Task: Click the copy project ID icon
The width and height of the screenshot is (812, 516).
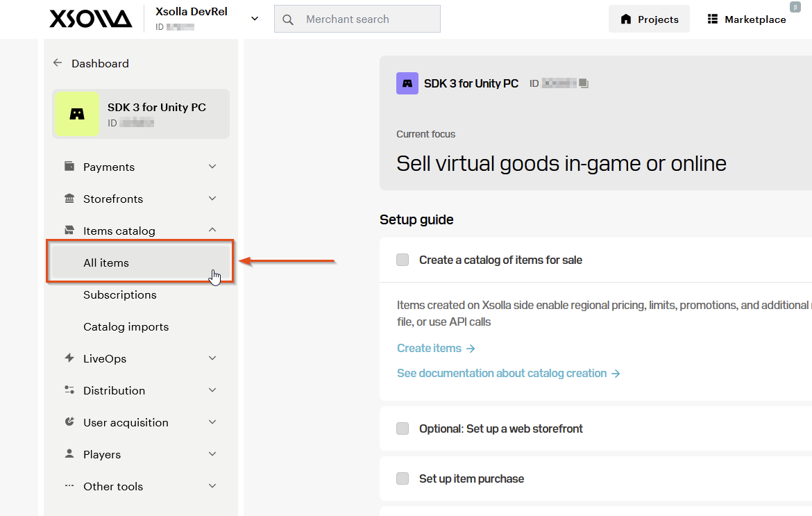Action: pyautogui.click(x=584, y=83)
